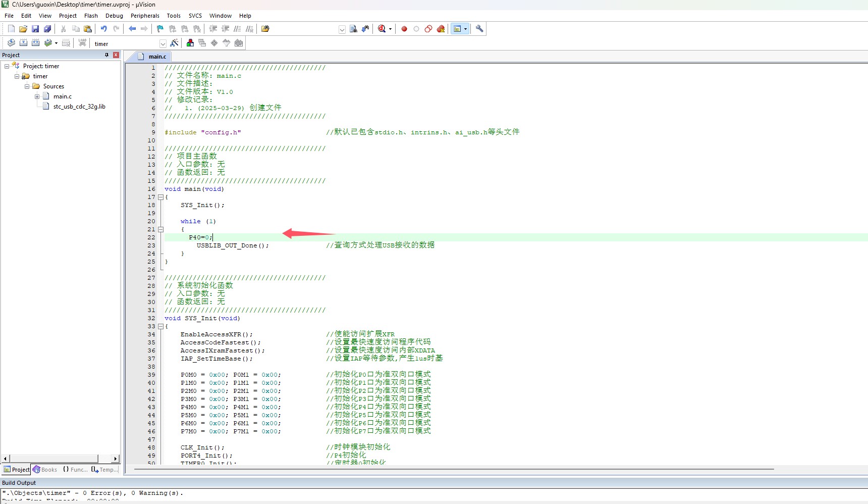Create a new file with the New icon

coord(11,29)
